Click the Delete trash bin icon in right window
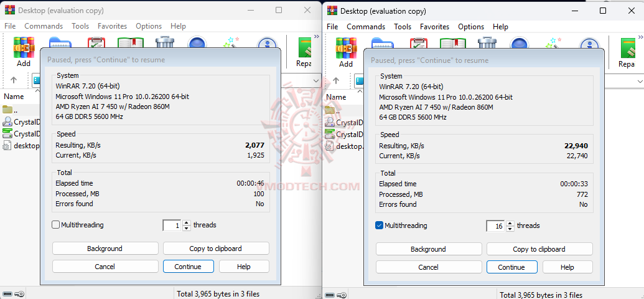644x299 pixels. pyautogui.click(x=488, y=43)
